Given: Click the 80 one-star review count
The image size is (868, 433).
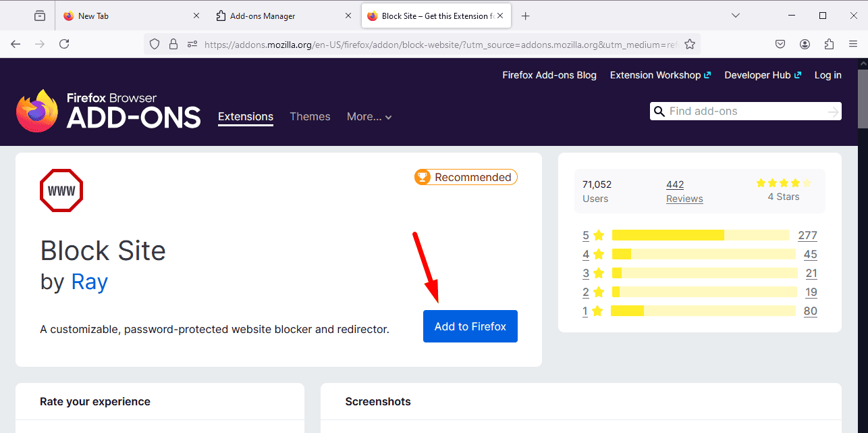Looking at the screenshot, I should point(810,311).
